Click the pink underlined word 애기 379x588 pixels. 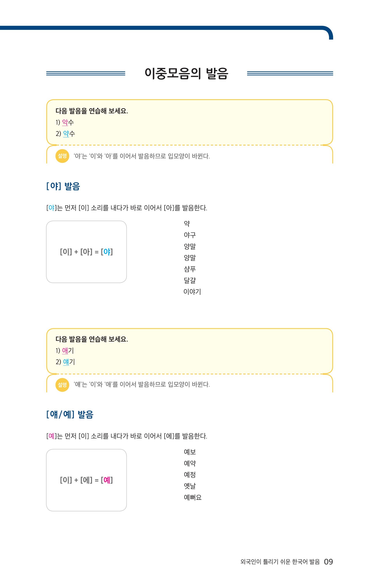point(68,351)
